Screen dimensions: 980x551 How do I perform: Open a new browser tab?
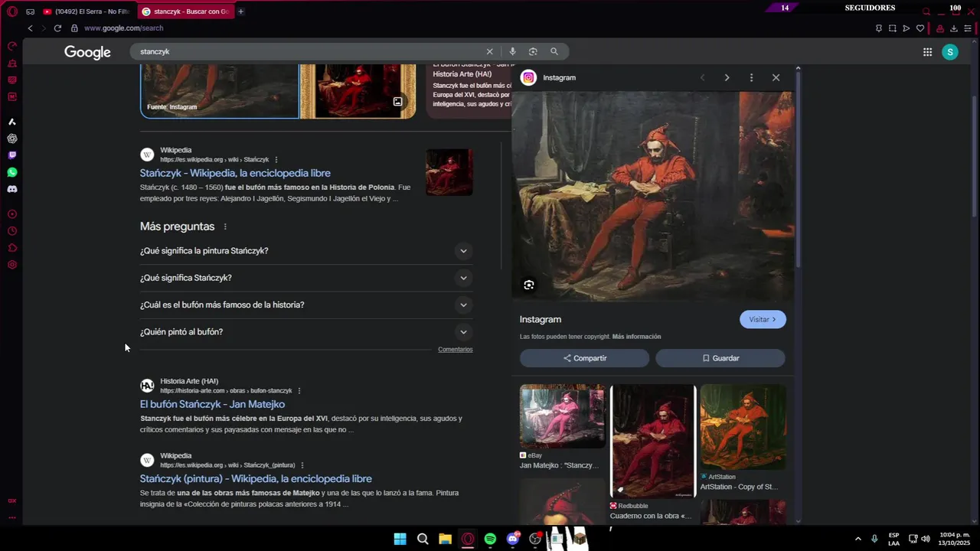240,11
